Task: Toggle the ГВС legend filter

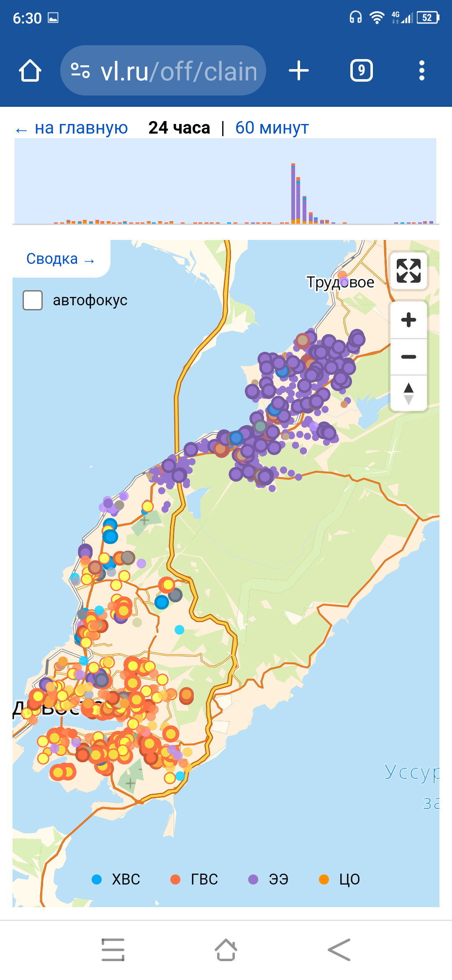Action: [x=194, y=879]
